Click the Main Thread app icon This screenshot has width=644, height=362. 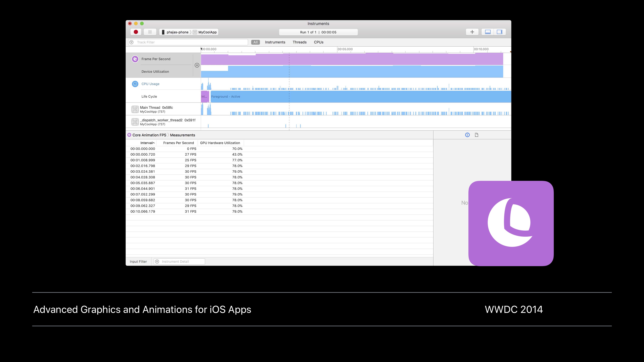135,109
